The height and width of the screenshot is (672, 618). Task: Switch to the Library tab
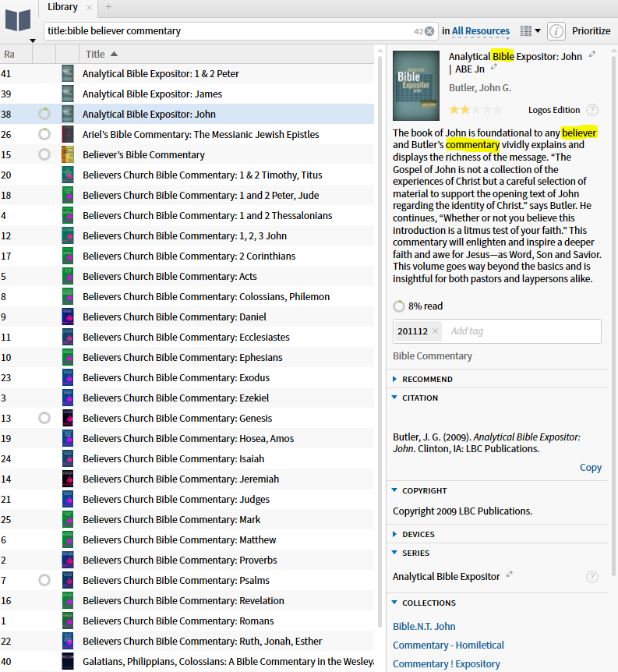point(62,7)
